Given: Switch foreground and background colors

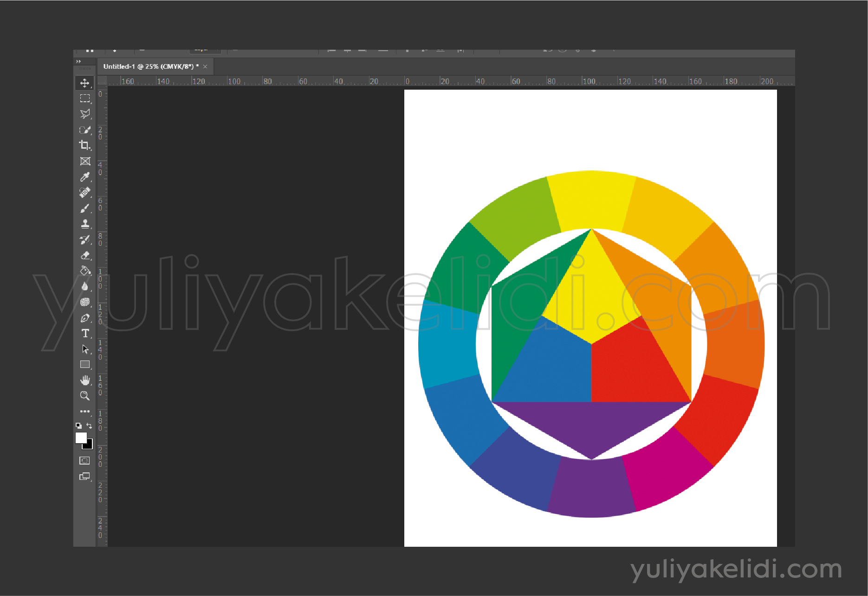Looking at the screenshot, I should click(90, 426).
